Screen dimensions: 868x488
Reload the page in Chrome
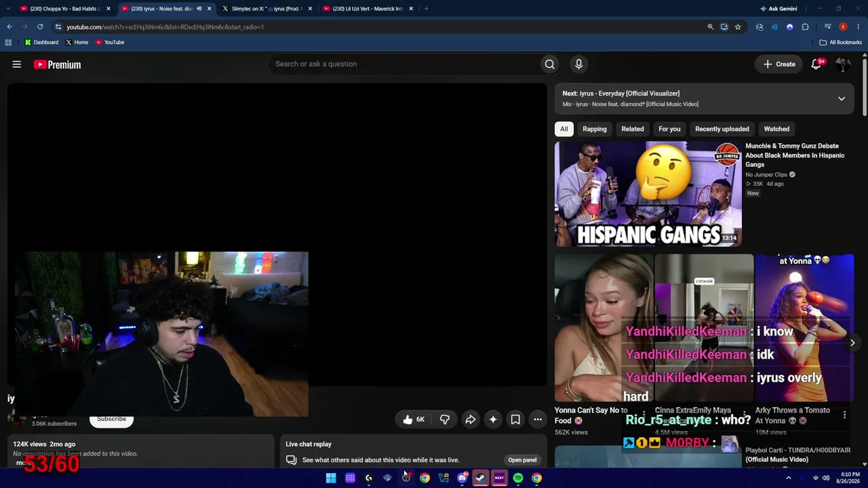(x=40, y=26)
